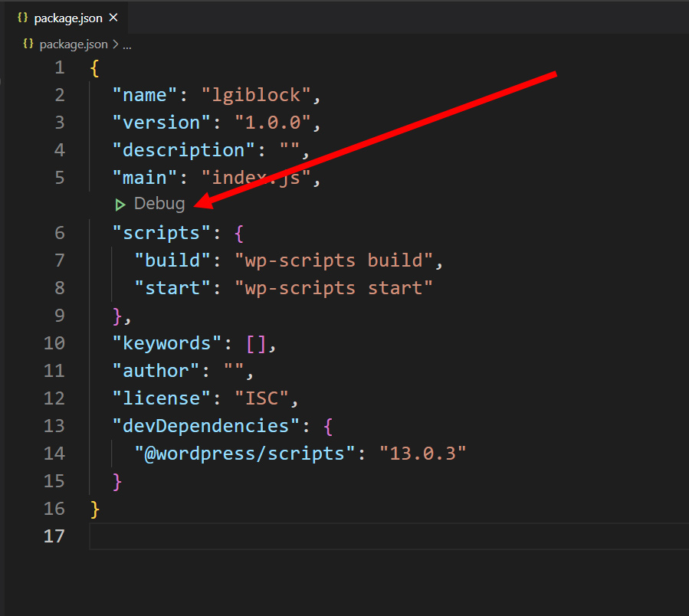Click the JSON file icon in the tab
The height and width of the screenshot is (616, 689).
(22, 18)
